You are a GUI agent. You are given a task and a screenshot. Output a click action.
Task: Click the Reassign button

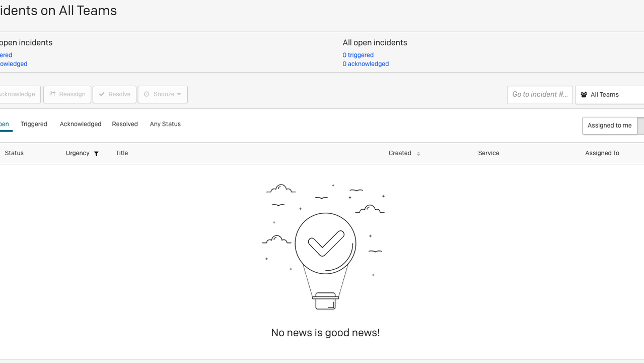[x=67, y=94]
